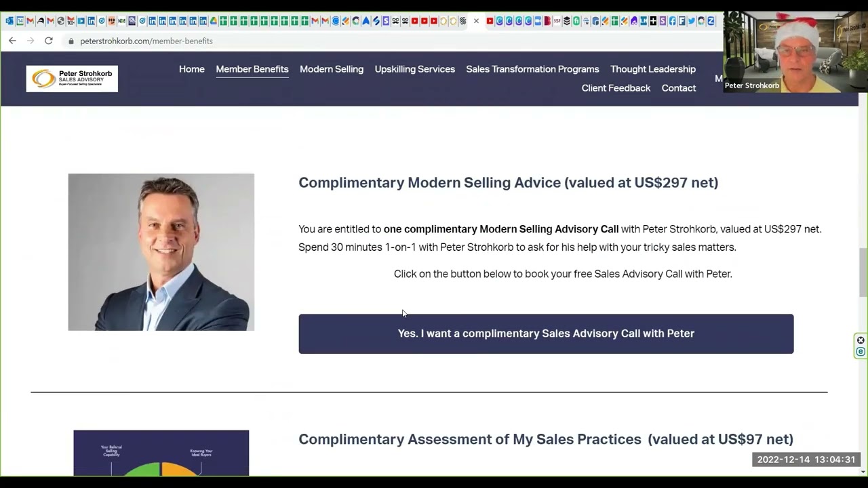This screenshot has width=868, height=488.
Task: Click the black X side widget icon
Action: pyautogui.click(x=861, y=340)
